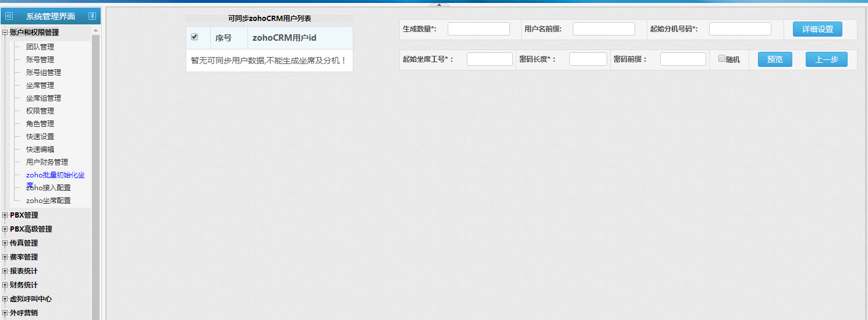Expand the 外呼营销 tree node
Screen dimensions: 868x320
click(x=5, y=313)
